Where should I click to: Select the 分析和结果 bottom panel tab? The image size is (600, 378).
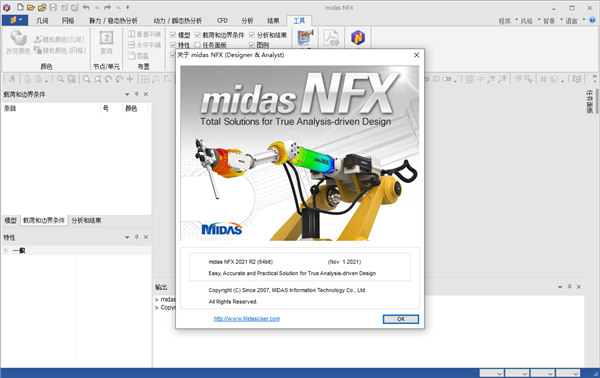pyautogui.click(x=86, y=220)
